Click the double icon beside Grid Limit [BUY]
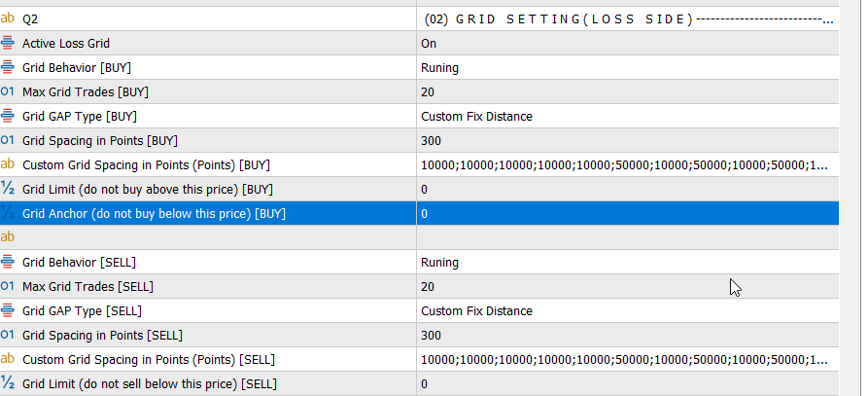868x396 pixels. (x=9, y=190)
